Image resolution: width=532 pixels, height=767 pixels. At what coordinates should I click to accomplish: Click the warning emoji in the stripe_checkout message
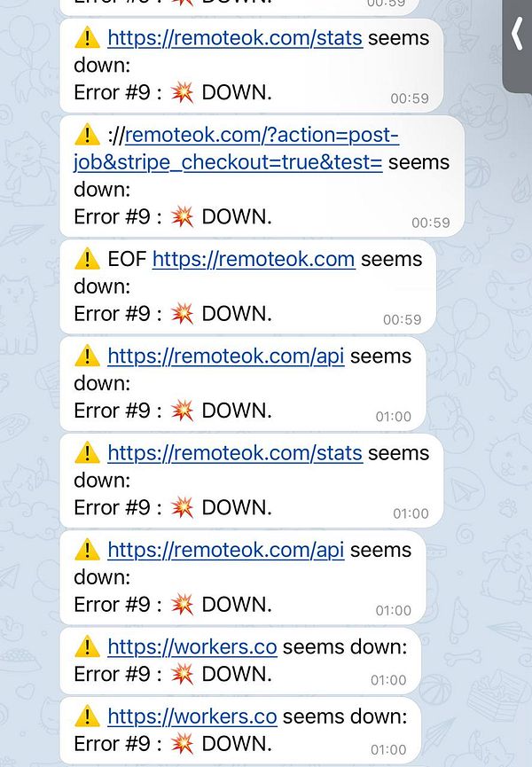click(87, 135)
